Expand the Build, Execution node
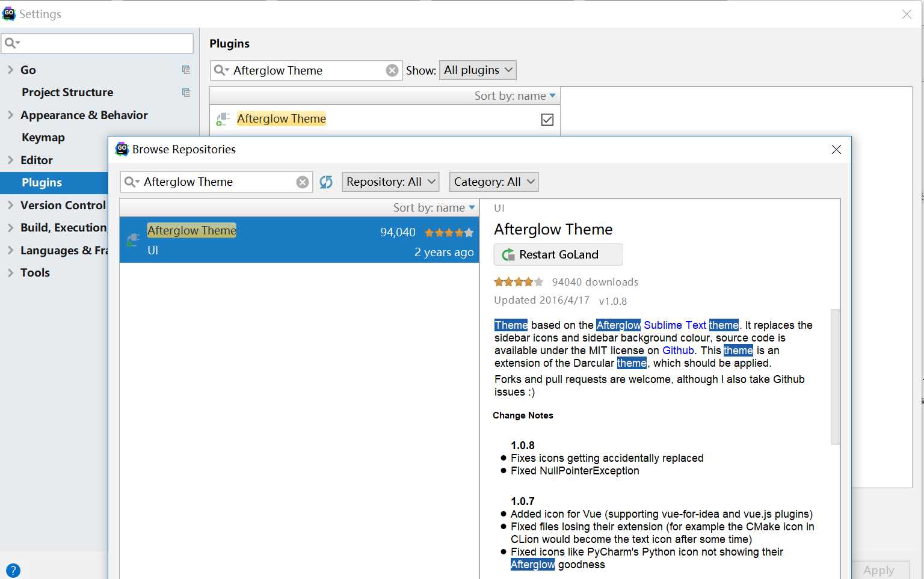Screen dimensions: 924x579 pos(10,228)
